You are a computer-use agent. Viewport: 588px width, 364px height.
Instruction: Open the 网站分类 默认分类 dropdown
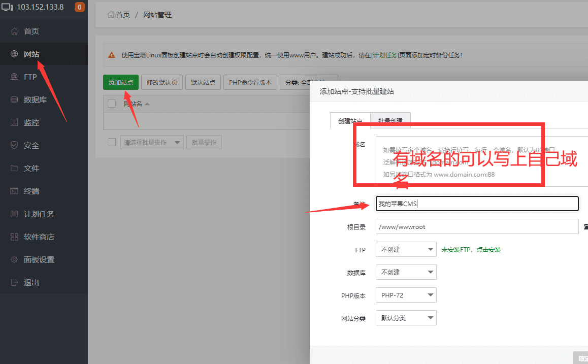coord(406,318)
